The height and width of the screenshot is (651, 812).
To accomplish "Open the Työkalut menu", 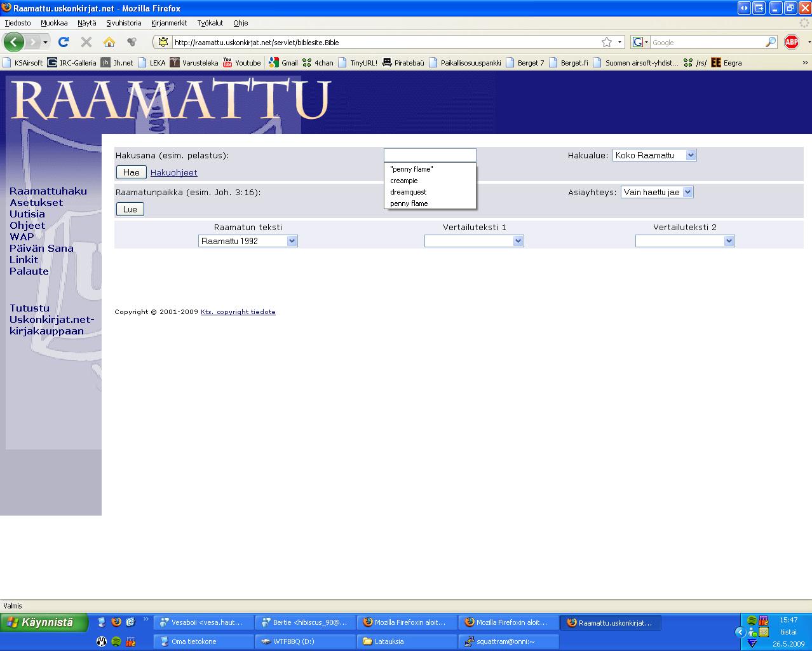I will click(x=210, y=23).
